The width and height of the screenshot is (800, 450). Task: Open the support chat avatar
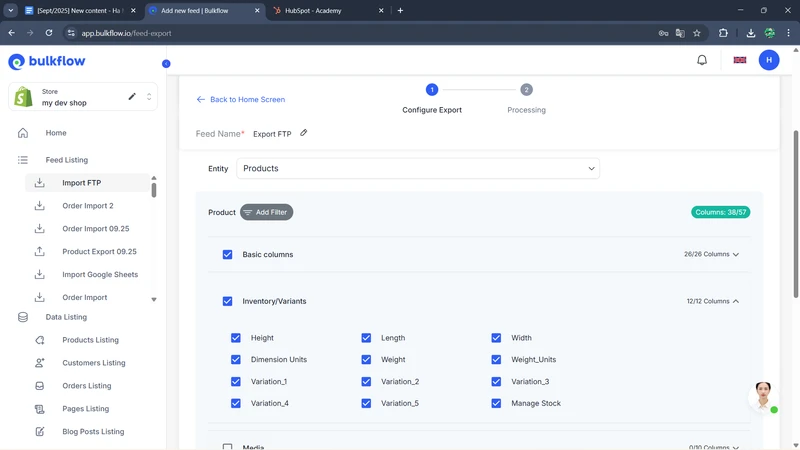point(763,396)
